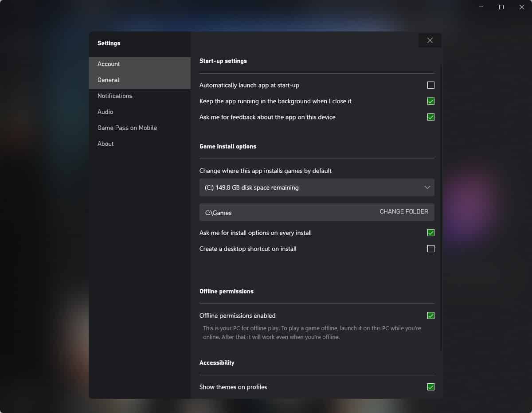Select the General settings section

point(108,80)
